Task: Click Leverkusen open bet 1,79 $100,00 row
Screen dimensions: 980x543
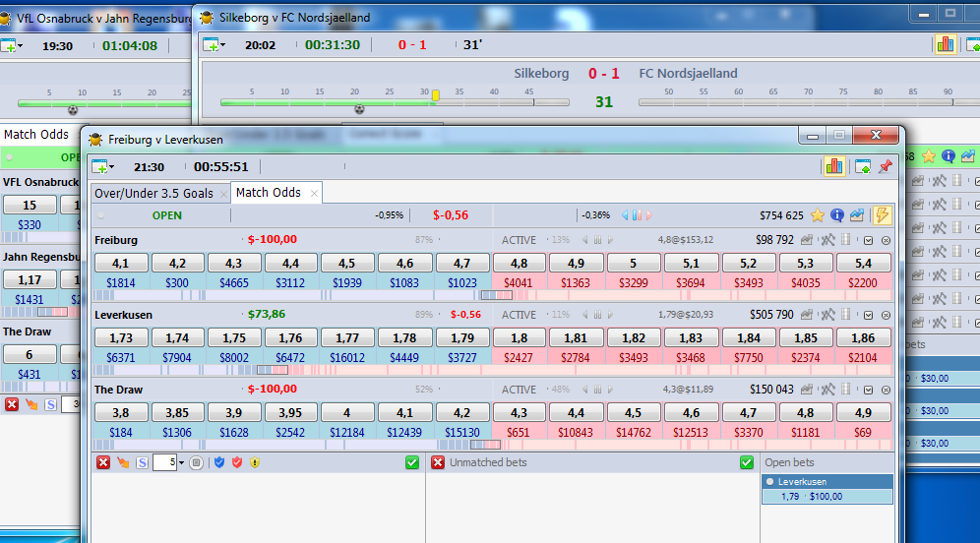Action: (827, 497)
